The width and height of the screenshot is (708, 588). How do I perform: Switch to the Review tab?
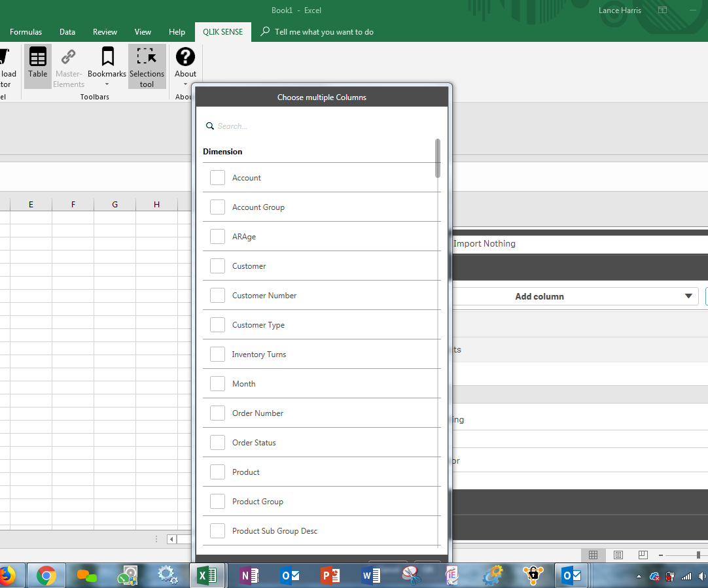(105, 31)
